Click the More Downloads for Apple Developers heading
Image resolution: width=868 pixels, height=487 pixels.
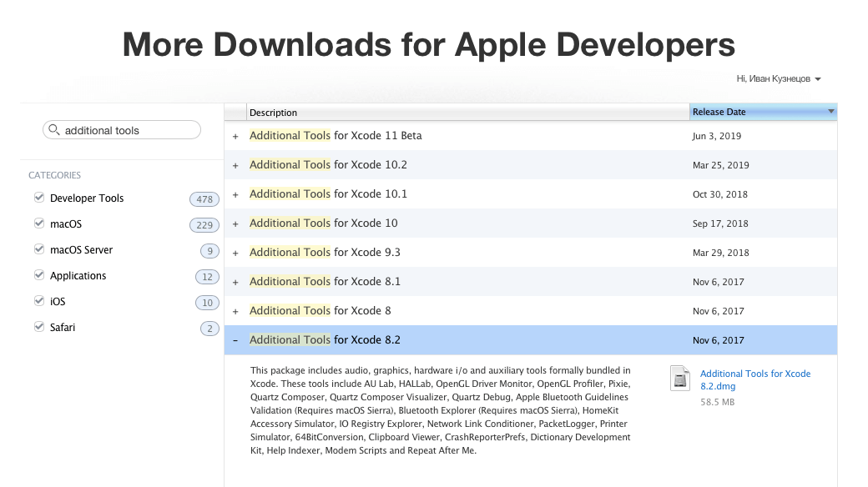point(428,44)
